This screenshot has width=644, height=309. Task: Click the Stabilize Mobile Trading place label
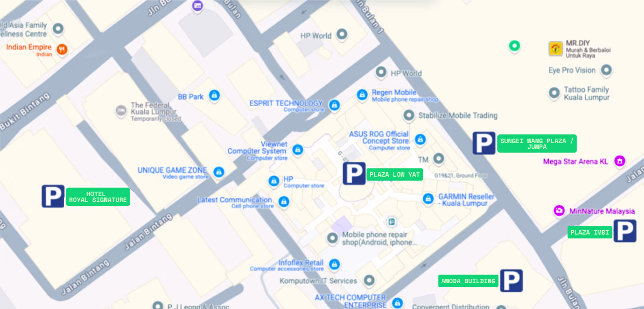[x=458, y=115]
